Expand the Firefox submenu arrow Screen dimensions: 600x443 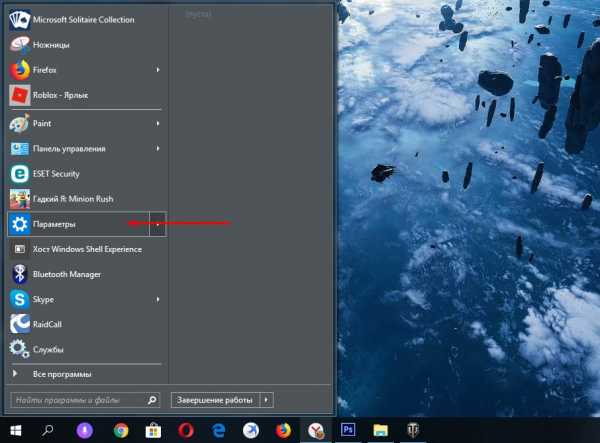[x=158, y=70]
